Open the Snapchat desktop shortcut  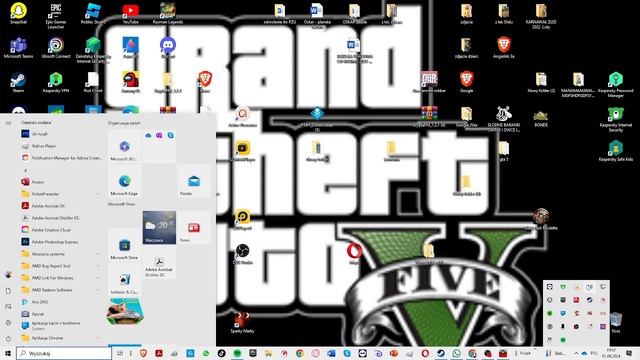pos(18,13)
